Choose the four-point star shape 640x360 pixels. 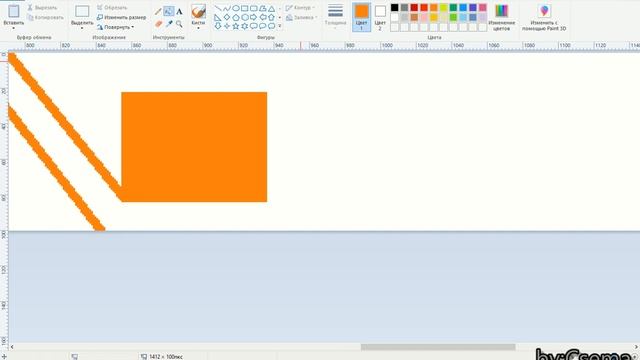tap(227, 26)
